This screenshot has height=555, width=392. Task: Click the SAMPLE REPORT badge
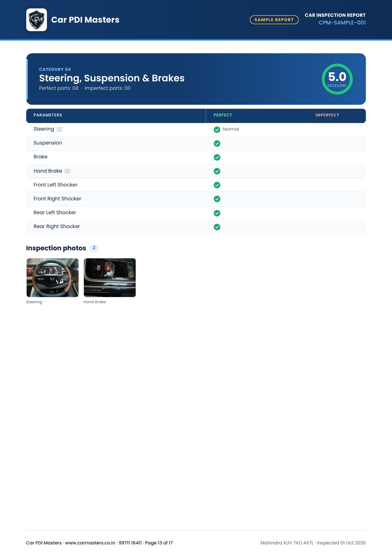coord(274,20)
